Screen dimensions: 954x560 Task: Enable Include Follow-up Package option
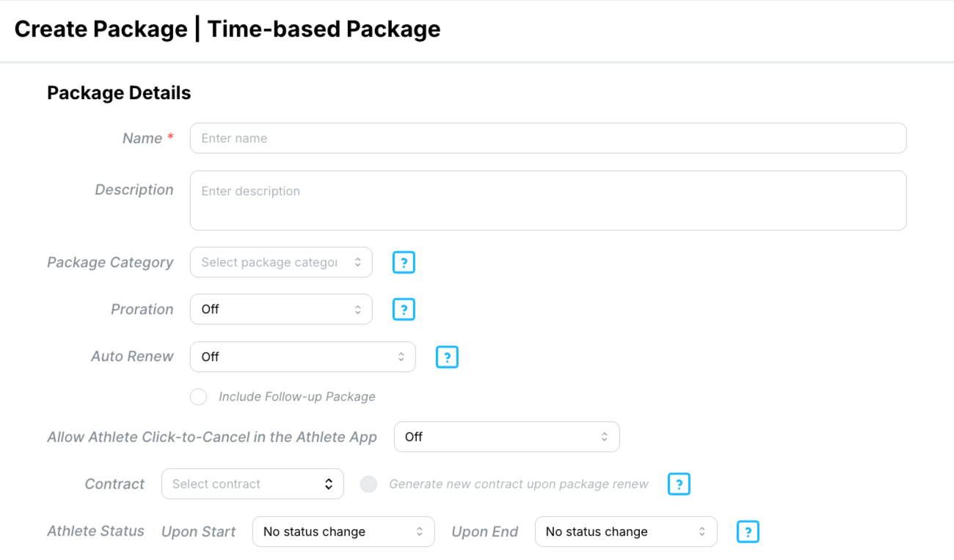(198, 396)
